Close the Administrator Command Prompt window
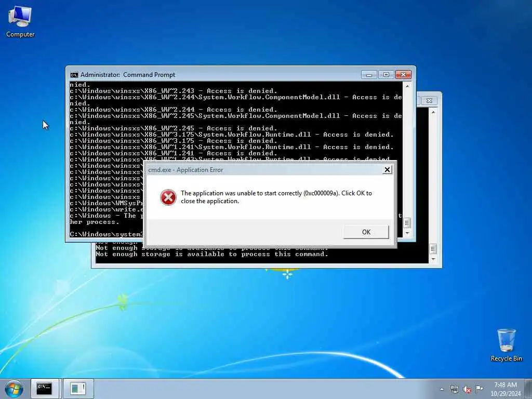The image size is (532, 399). [x=403, y=74]
